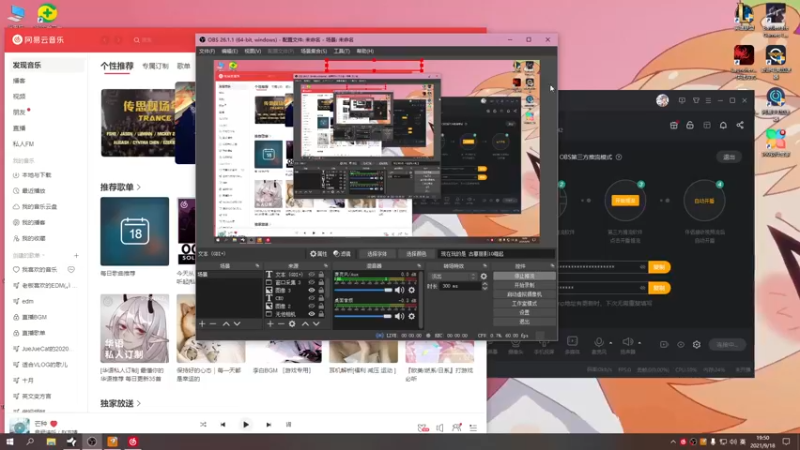Toggle visibility of 图像 2 source
800x450 pixels.
(311, 306)
